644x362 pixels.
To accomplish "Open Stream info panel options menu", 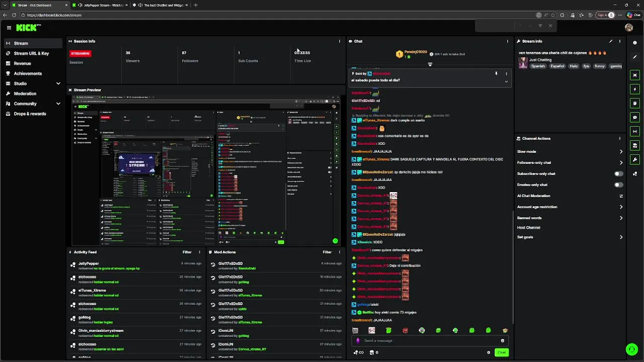I will (x=620, y=41).
